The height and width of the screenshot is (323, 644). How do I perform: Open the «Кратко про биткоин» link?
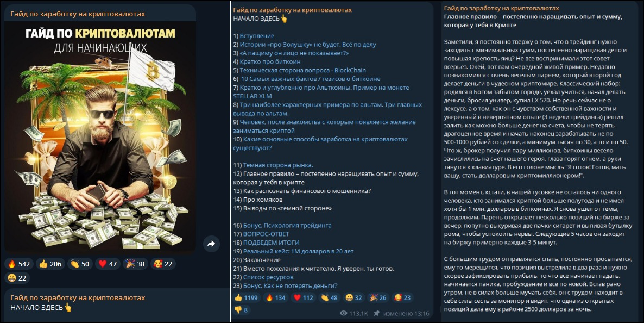(270, 62)
